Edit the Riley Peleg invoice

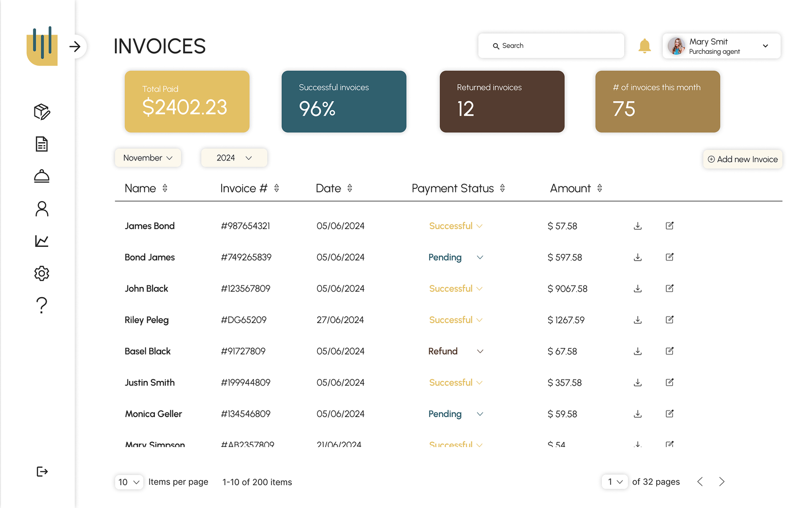coord(669,320)
